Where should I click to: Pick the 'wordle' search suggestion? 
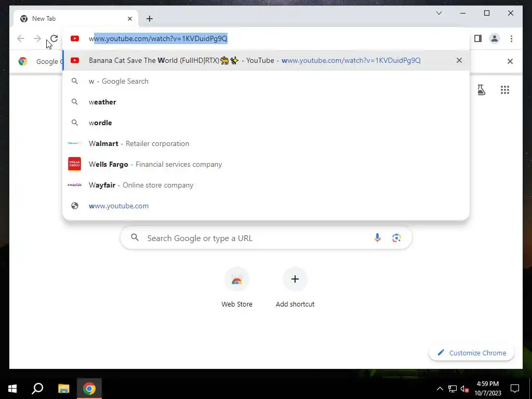point(266,123)
